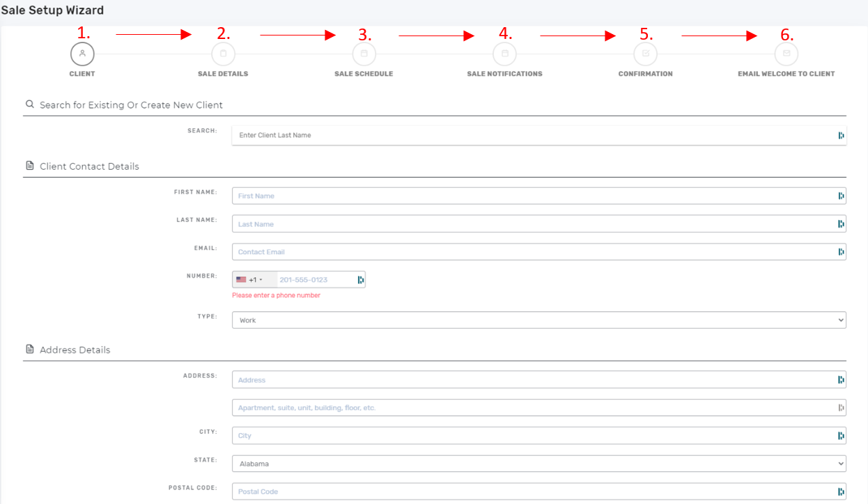The height and width of the screenshot is (504, 868).
Task: Focus the Contact Email input field
Action: tap(539, 252)
